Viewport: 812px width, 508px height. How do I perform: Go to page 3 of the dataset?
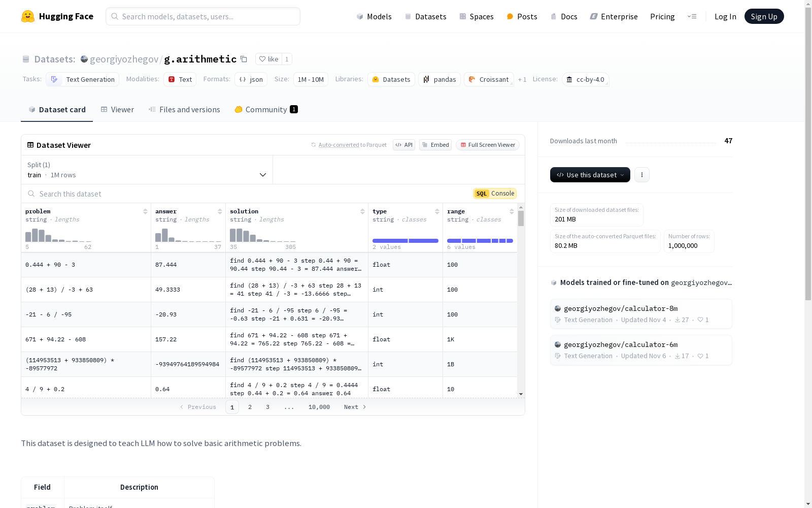[x=267, y=407]
